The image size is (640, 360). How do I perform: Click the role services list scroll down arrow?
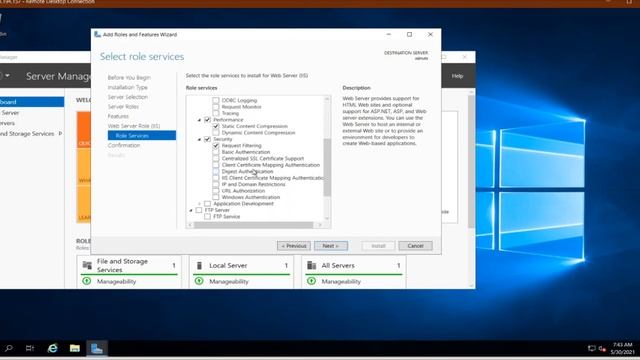pos(327,219)
